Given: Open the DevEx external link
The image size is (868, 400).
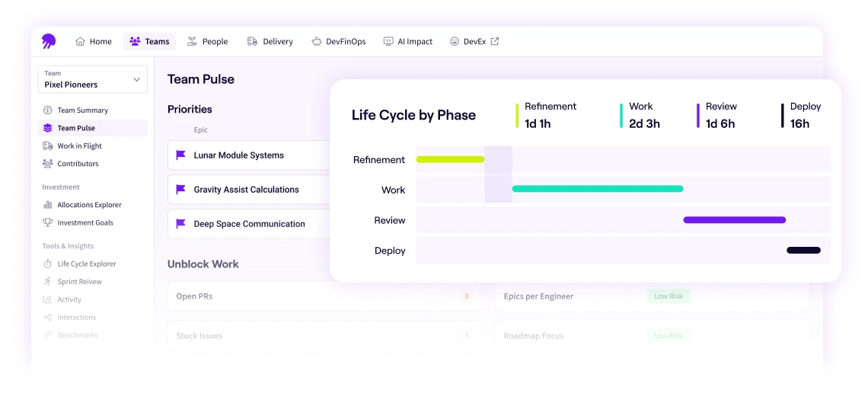Looking at the screenshot, I should 474,41.
